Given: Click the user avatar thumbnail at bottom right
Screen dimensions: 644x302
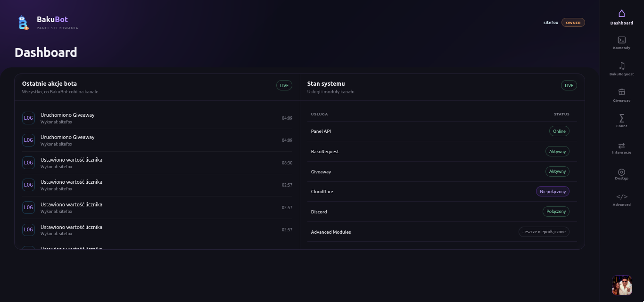Looking at the screenshot, I should (x=621, y=285).
